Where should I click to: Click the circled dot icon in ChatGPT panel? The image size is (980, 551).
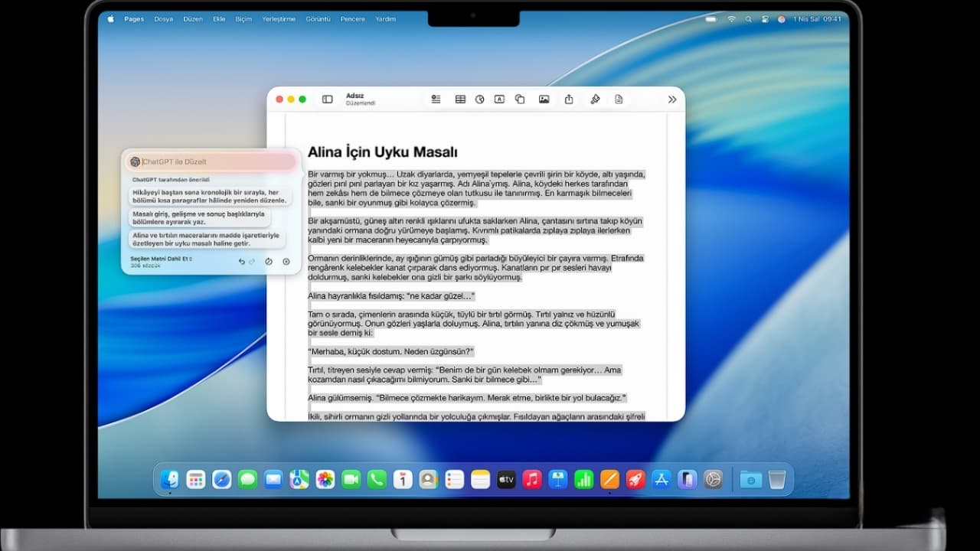coord(286,261)
